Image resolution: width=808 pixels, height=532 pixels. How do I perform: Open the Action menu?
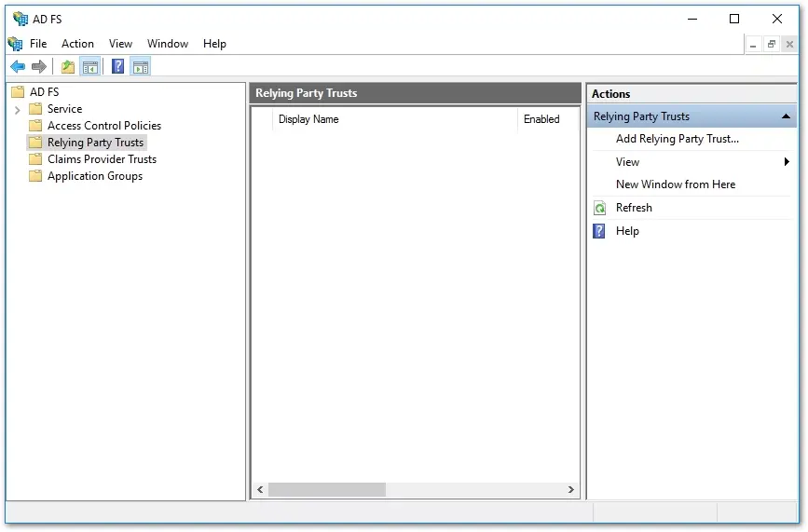[77, 44]
